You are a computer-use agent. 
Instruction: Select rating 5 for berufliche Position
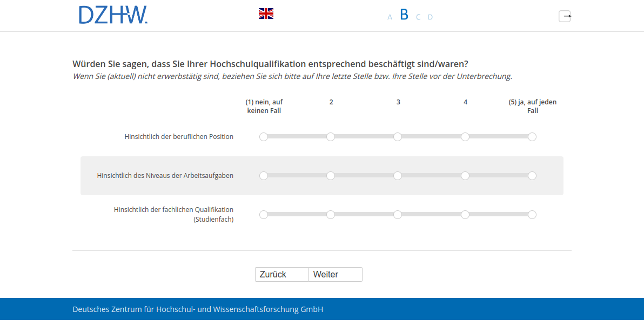click(532, 137)
